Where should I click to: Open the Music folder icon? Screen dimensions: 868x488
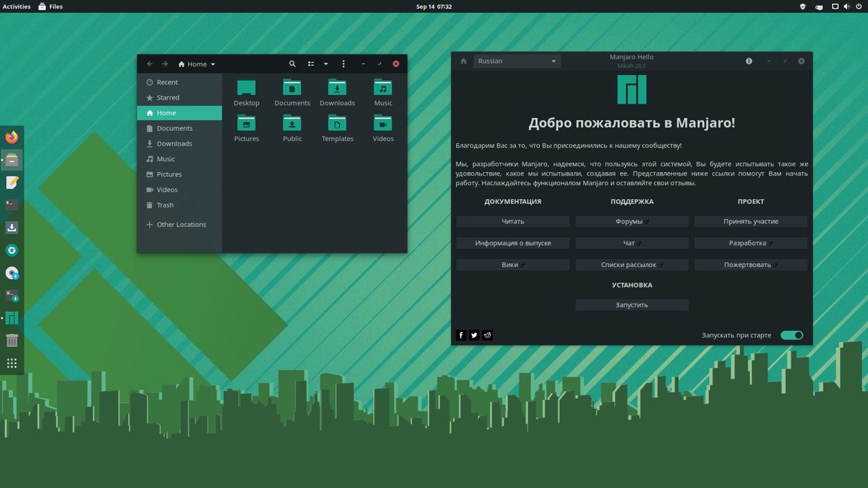click(x=383, y=93)
